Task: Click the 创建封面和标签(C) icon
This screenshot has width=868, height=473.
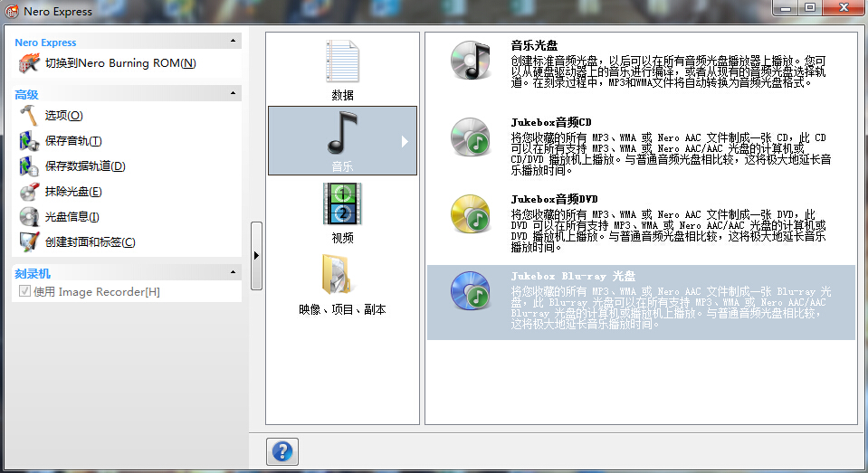Action: pos(29,242)
